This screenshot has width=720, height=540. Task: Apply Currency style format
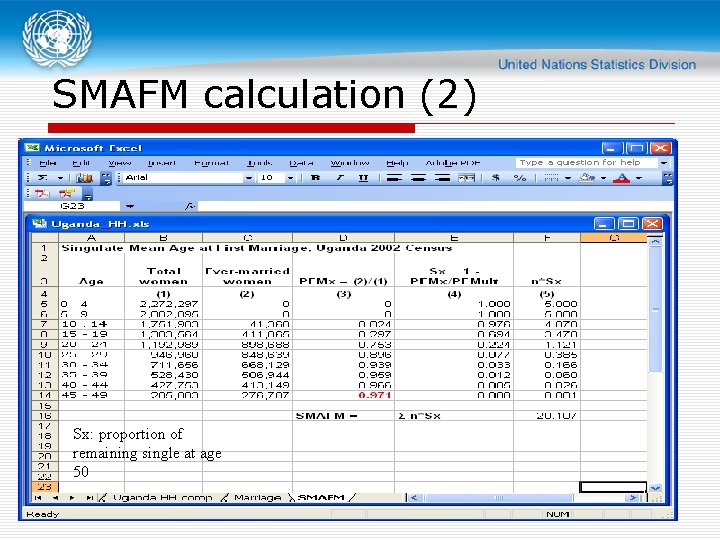(495, 178)
